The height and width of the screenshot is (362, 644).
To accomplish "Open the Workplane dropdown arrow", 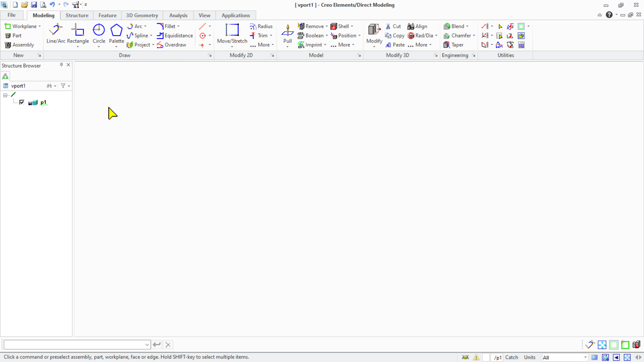I will [40, 26].
